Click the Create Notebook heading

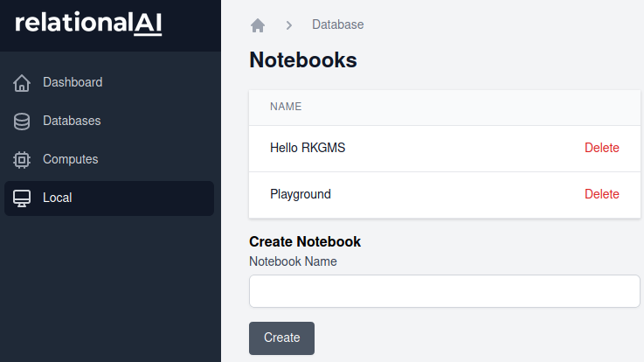pos(305,241)
